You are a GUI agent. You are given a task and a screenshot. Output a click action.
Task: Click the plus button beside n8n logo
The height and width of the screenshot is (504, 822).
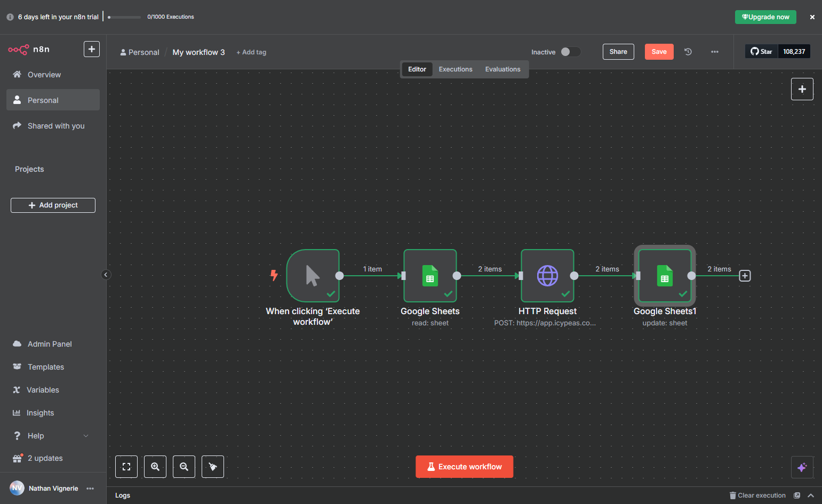pyautogui.click(x=92, y=49)
